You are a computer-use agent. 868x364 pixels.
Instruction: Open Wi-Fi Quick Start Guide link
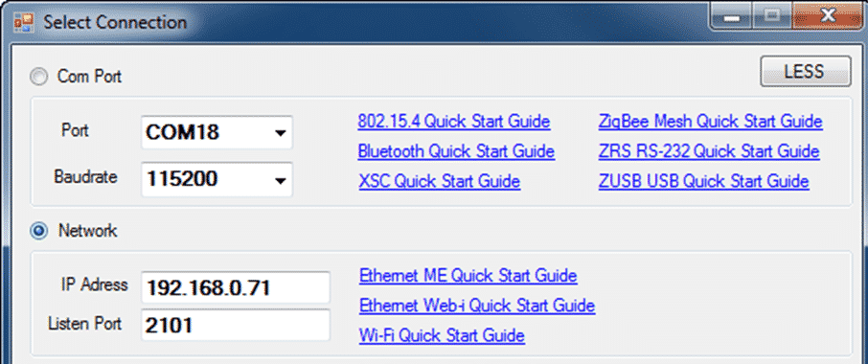click(x=442, y=335)
